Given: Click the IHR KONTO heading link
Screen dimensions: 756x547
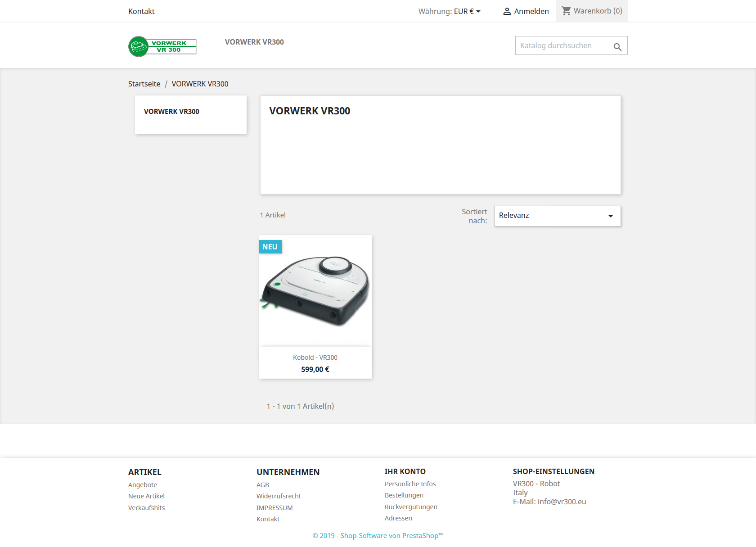Looking at the screenshot, I should point(405,471).
